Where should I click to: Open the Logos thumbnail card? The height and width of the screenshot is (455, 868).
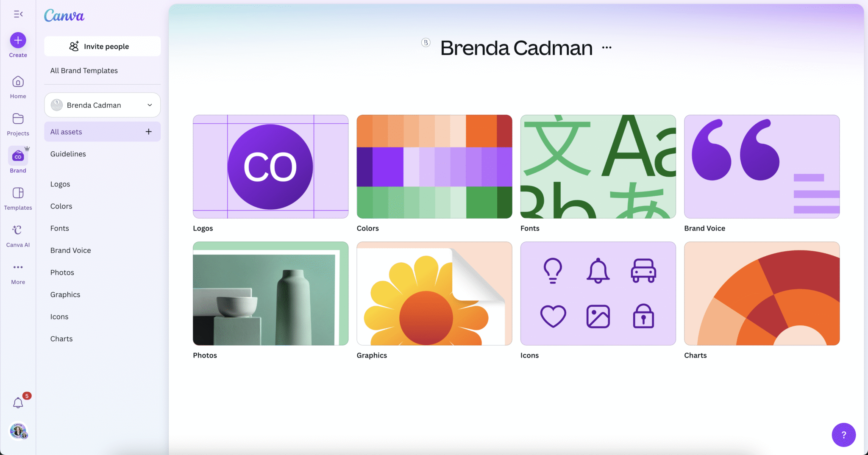pyautogui.click(x=270, y=166)
